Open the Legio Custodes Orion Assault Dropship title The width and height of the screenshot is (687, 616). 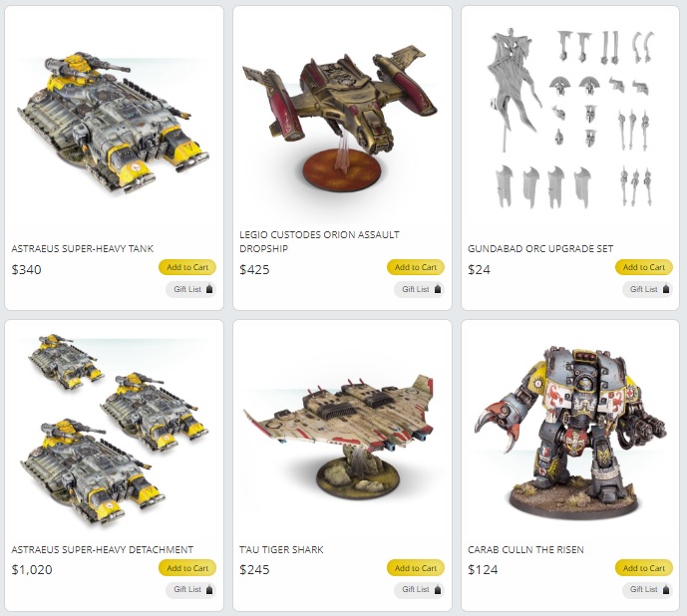click(319, 241)
